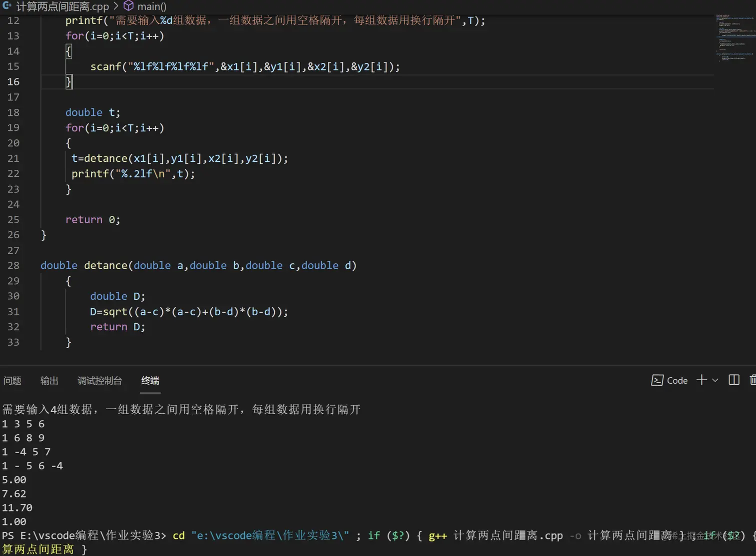Click terminal output "7.62"

[x=14, y=494]
